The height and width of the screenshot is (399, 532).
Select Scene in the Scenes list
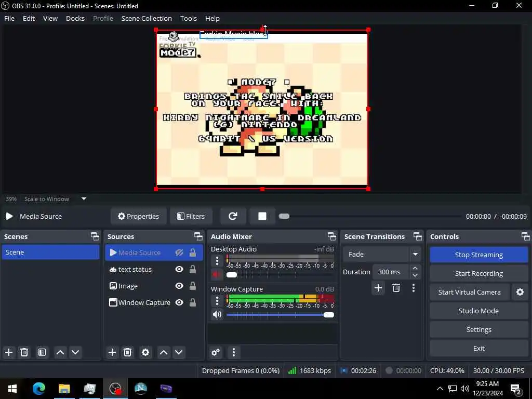pos(50,252)
